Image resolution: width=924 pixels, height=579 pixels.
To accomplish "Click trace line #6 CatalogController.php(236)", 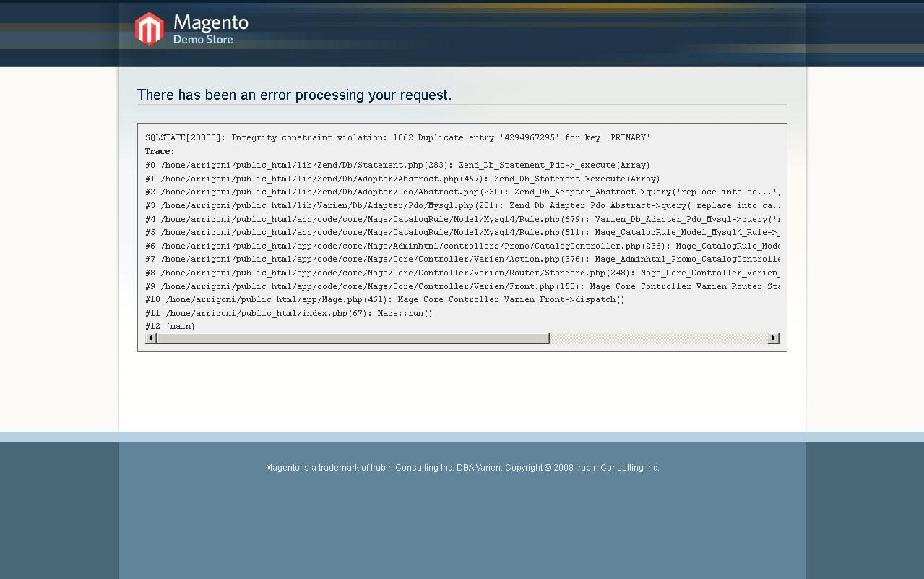I will coord(462,246).
